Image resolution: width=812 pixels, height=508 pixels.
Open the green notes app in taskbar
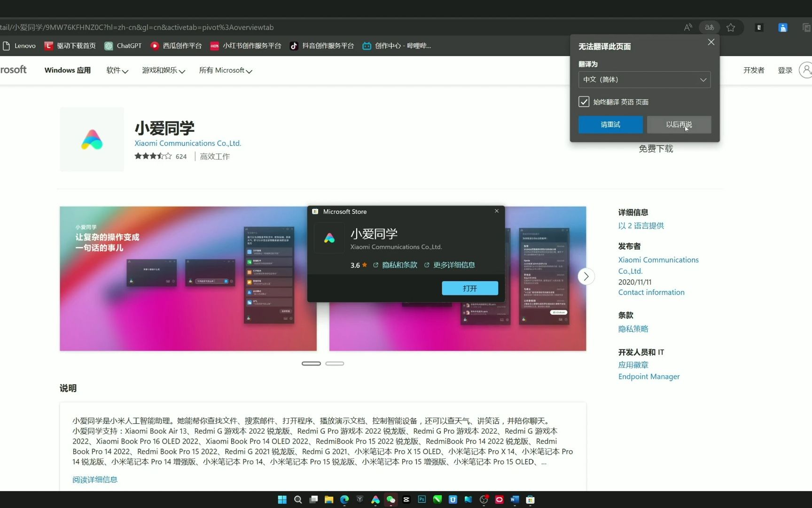[x=437, y=500]
